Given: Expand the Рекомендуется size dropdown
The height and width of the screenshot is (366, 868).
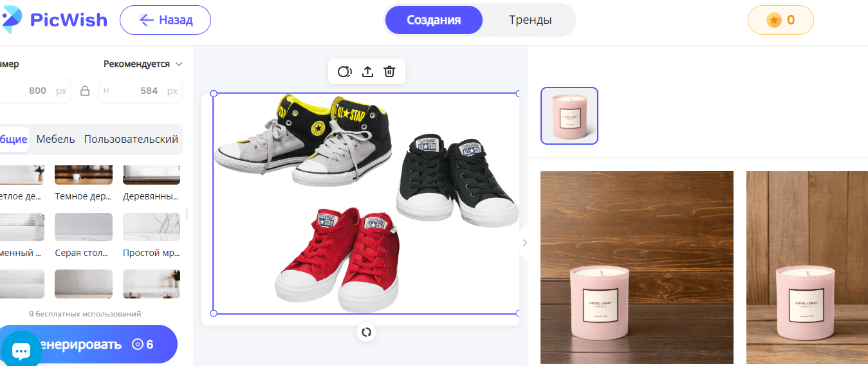Looking at the screenshot, I should tap(143, 64).
